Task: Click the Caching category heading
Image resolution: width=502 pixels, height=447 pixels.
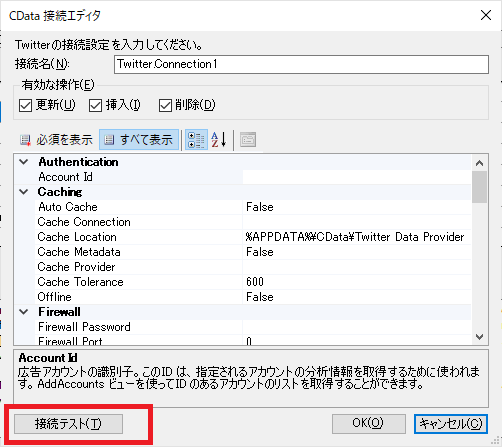Action: tap(60, 192)
